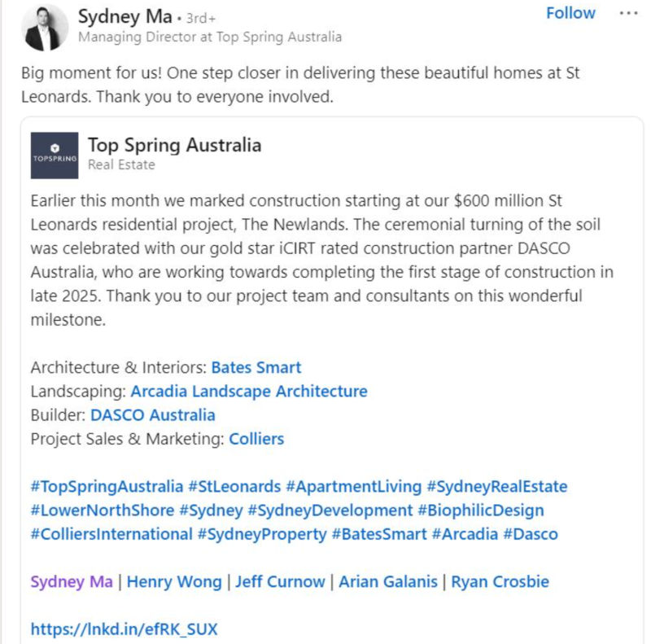Click the Top Spring company logo
Image resolution: width=651 pixels, height=644 pixels.
(55, 156)
